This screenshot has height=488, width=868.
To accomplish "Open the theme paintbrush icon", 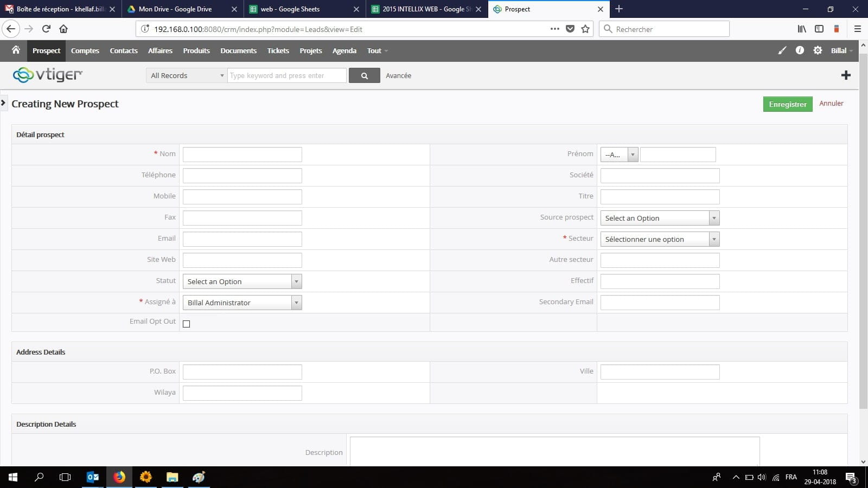I will point(782,50).
